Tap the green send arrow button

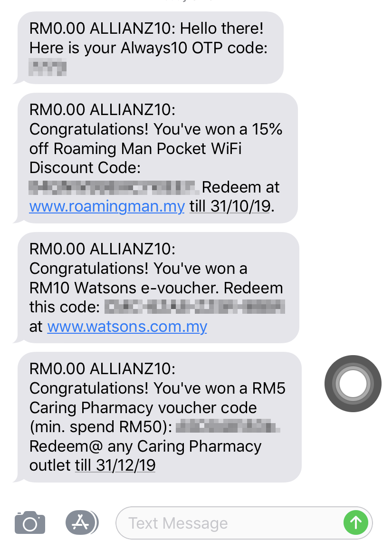pos(355,522)
